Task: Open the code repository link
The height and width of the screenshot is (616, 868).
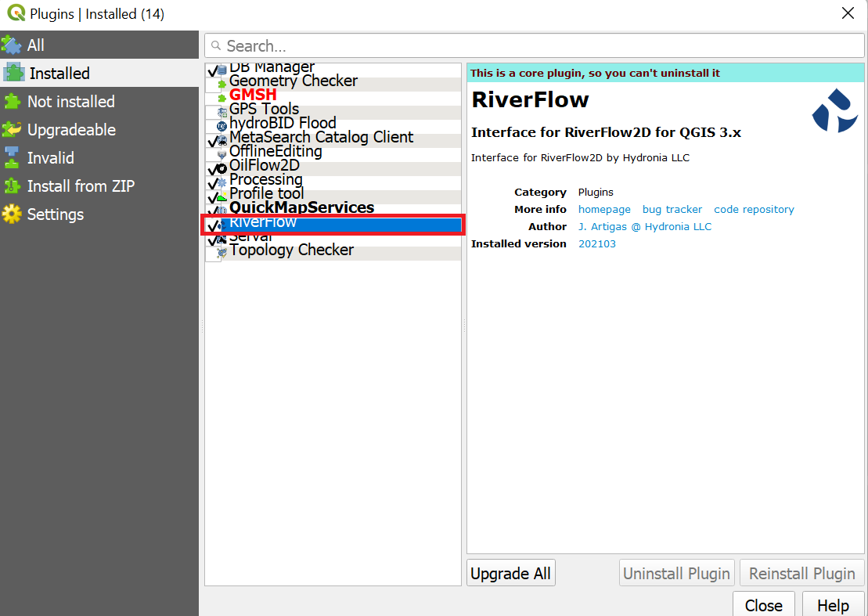Action: tap(754, 209)
